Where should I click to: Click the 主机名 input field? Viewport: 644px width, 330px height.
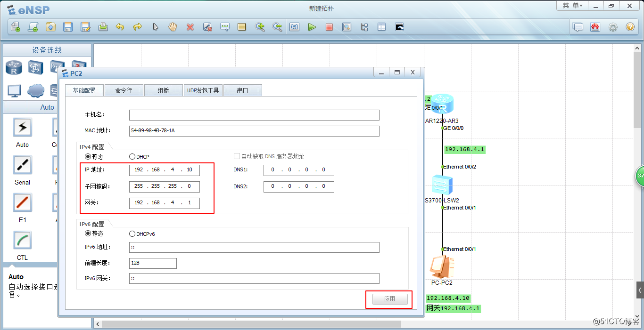[254, 115]
